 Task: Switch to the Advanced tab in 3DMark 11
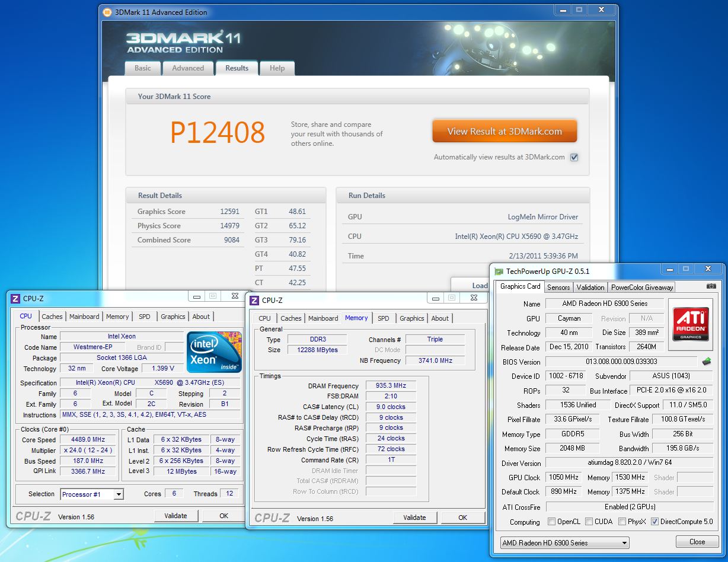pyautogui.click(x=188, y=68)
